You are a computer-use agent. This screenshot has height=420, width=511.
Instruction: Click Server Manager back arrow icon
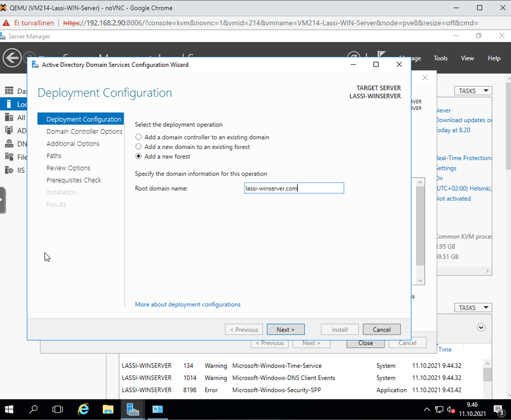[12, 58]
